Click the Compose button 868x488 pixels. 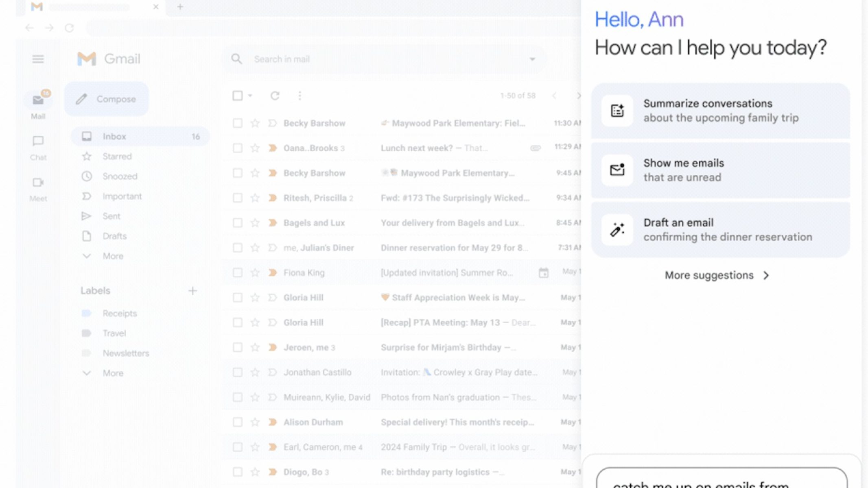(x=107, y=99)
